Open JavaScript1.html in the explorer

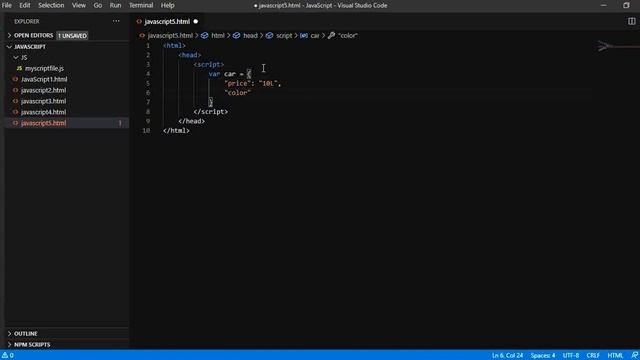[44, 79]
